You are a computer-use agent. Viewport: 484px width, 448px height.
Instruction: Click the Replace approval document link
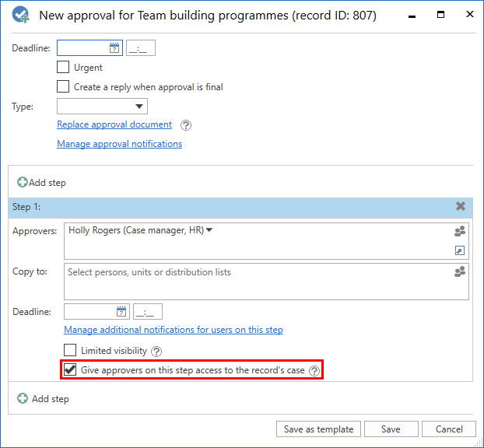pyautogui.click(x=114, y=124)
